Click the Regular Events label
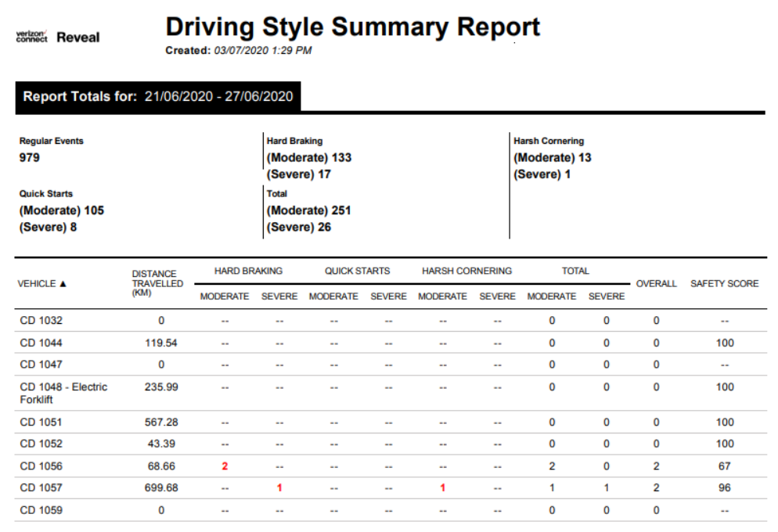The height and width of the screenshot is (532, 778). [x=51, y=141]
